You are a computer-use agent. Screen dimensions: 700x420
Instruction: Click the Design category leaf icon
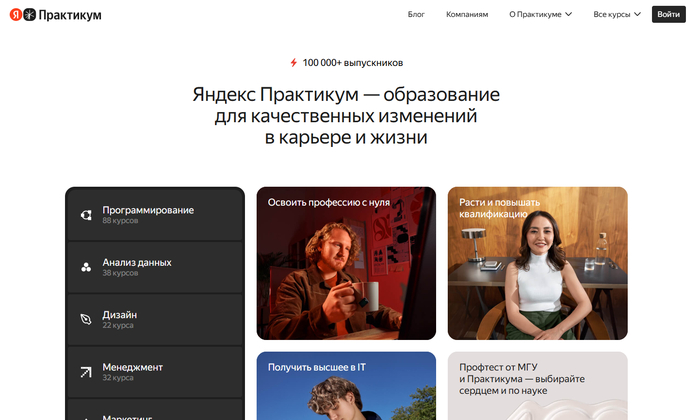(86, 320)
